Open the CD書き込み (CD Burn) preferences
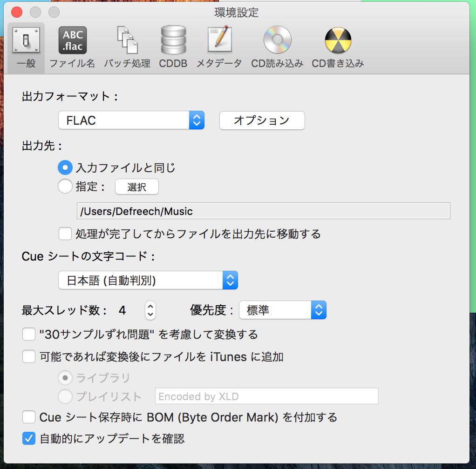Viewport: 476px width, 469px height. (338, 44)
